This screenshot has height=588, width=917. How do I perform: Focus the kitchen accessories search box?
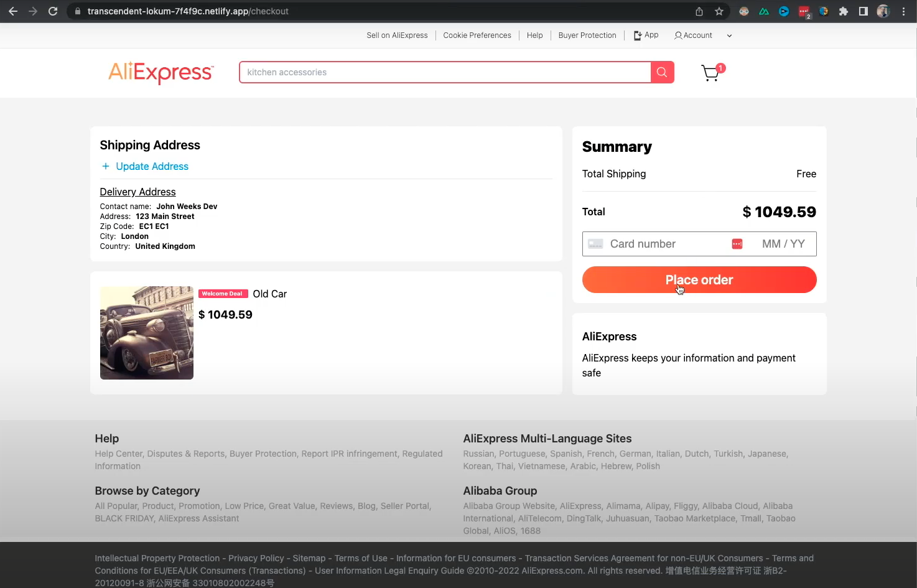click(x=445, y=72)
